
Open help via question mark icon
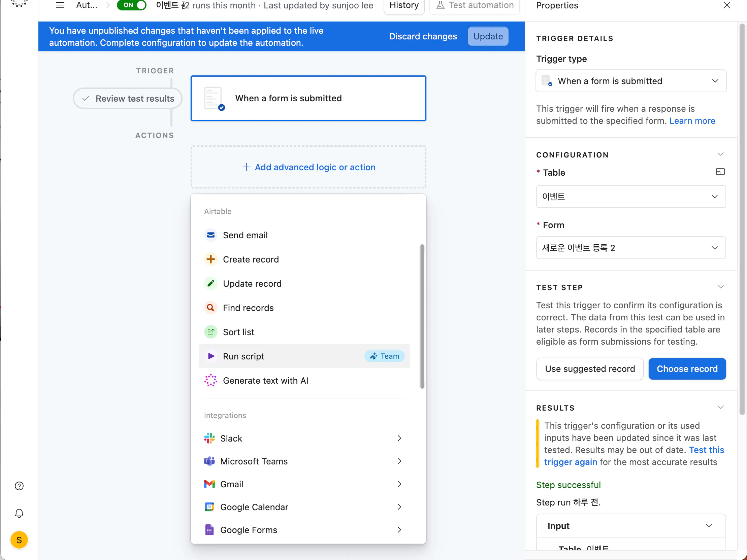(x=19, y=486)
